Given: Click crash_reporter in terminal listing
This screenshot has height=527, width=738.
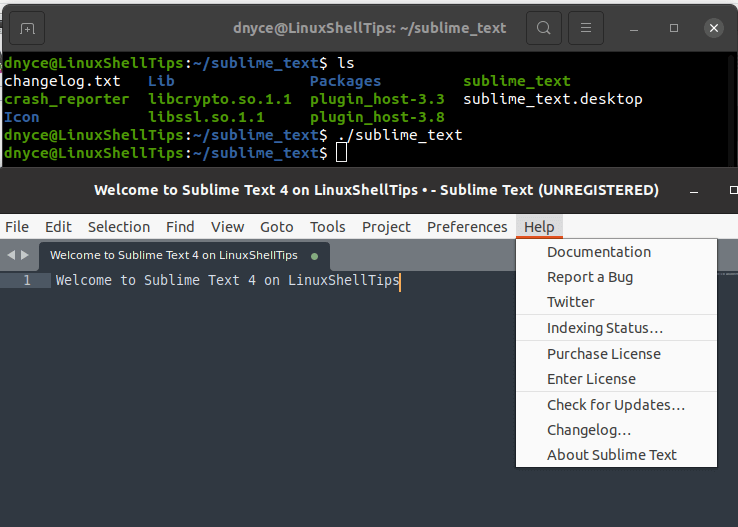Looking at the screenshot, I should pyautogui.click(x=66, y=99).
